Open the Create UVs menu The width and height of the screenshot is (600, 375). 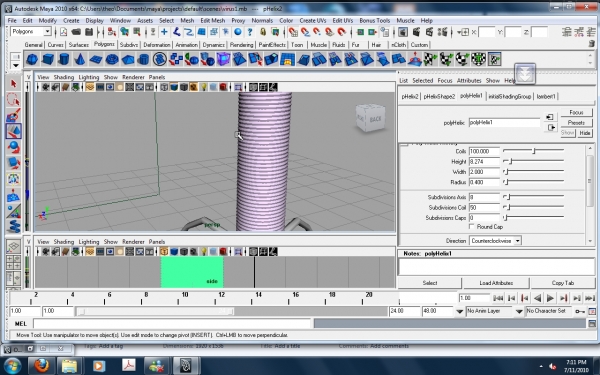pos(313,20)
